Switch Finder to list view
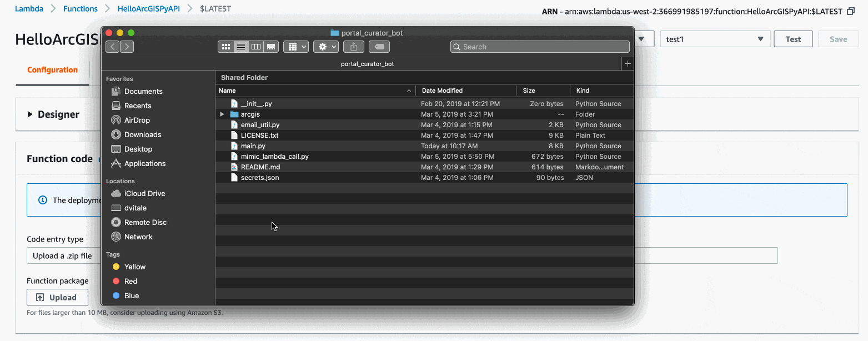 [241, 47]
